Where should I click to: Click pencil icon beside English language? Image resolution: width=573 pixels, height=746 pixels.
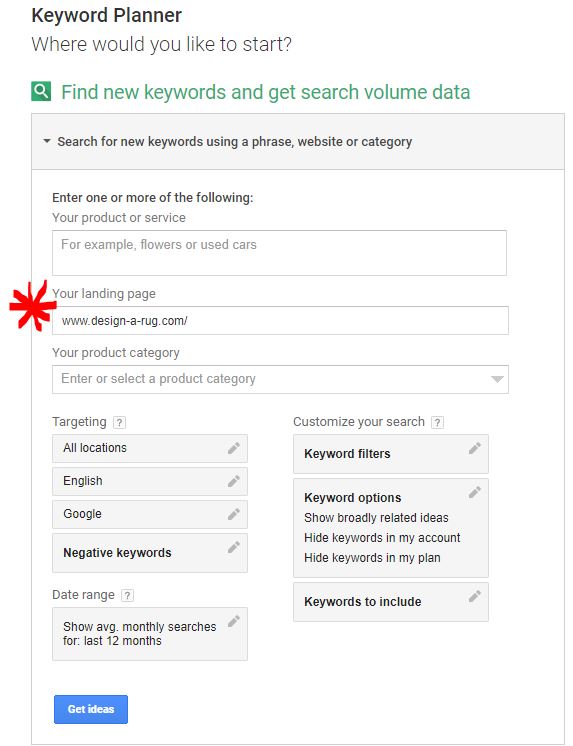coord(234,481)
